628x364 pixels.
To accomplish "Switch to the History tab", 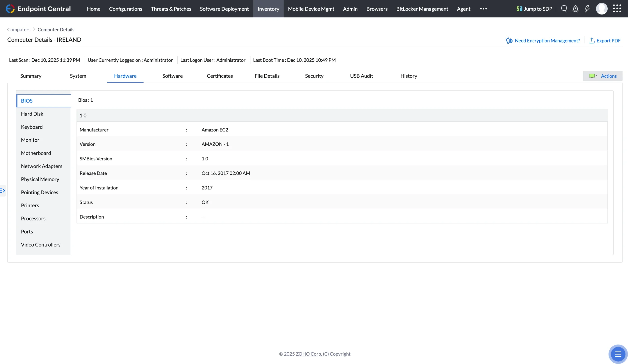I will point(409,76).
